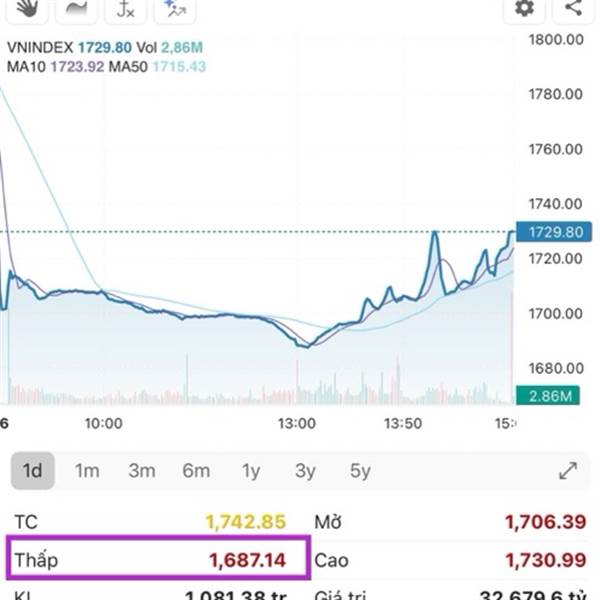Switch to 1m timeframe
The width and height of the screenshot is (600, 600).
[x=87, y=471]
